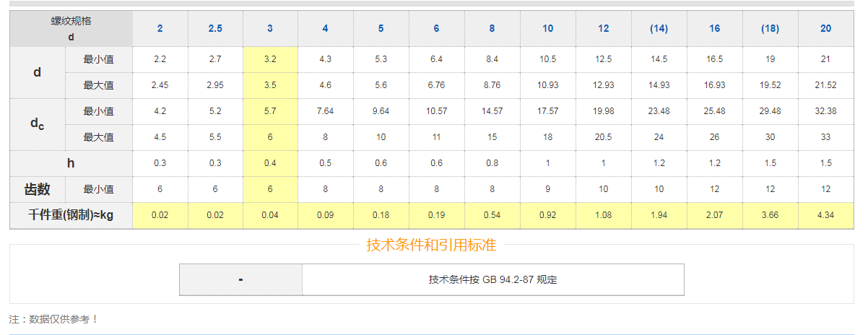Click column header (18) thread size
The height and width of the screenshot is (335, 868).
pyautogui.click(x=770, y=29)
